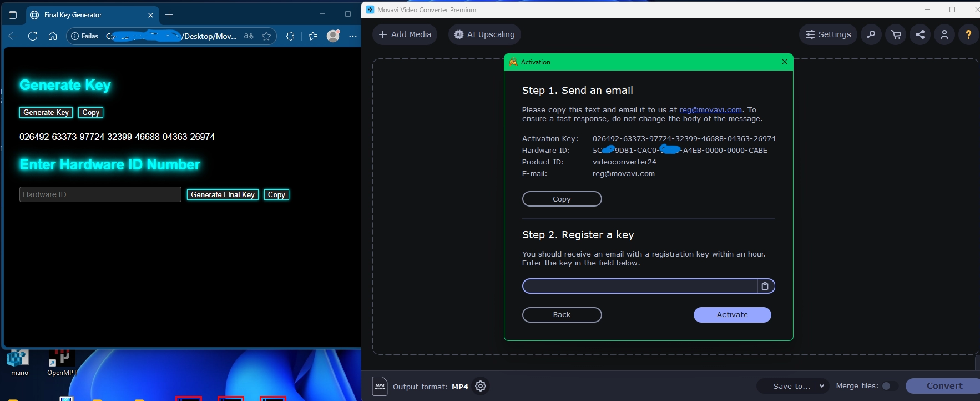Click the registration key input field
Screen dimensions: 980x401
click(639, 286)
